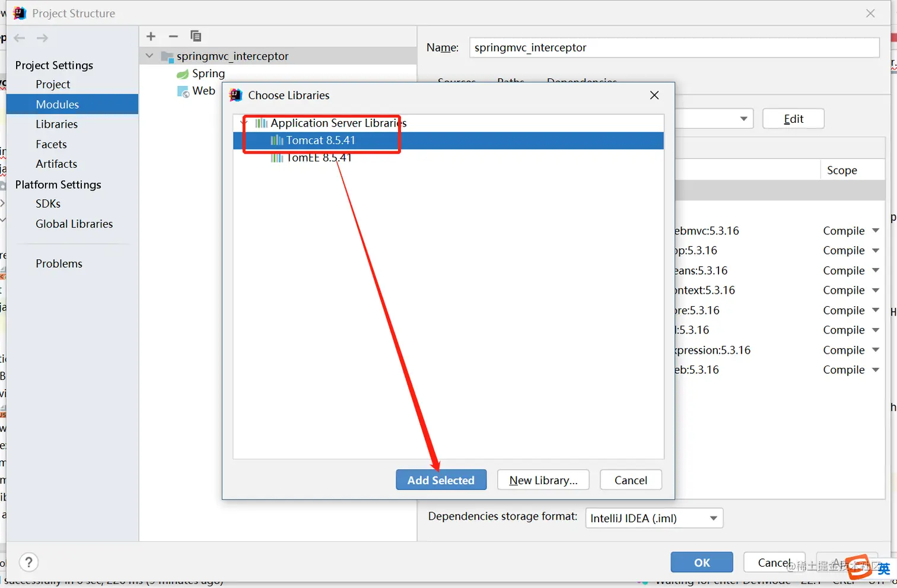Select the Web facet tree item
897x588 pixels.
click(x=203, y=91)
